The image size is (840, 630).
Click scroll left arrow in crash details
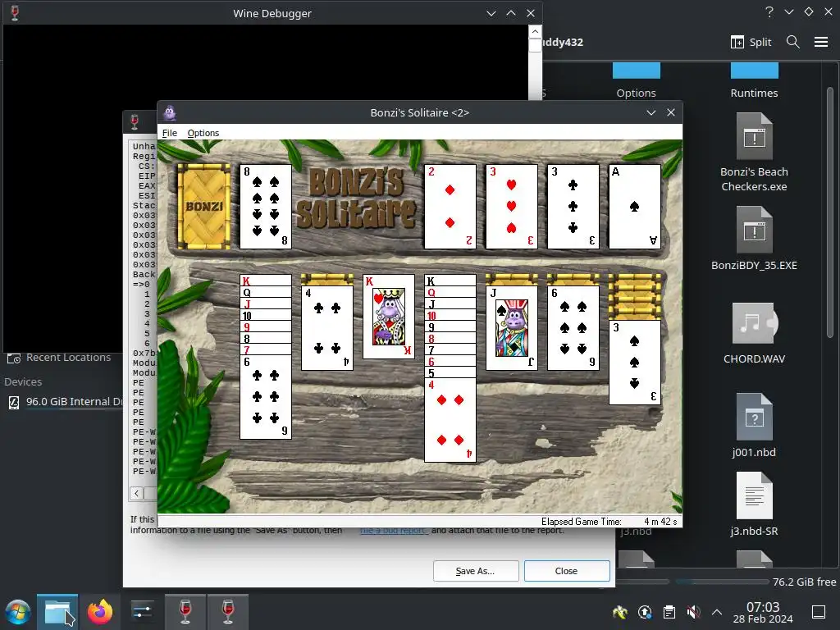coord(137,493)
